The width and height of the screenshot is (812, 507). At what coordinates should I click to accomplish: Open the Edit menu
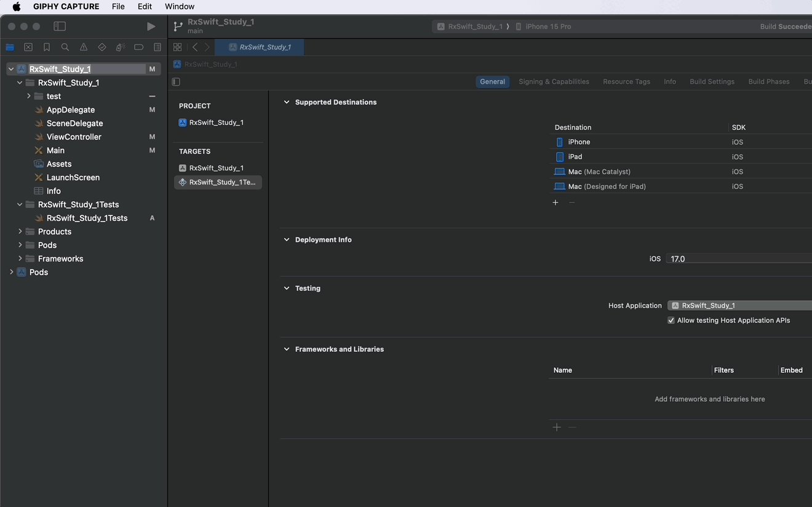pos(145,7)
